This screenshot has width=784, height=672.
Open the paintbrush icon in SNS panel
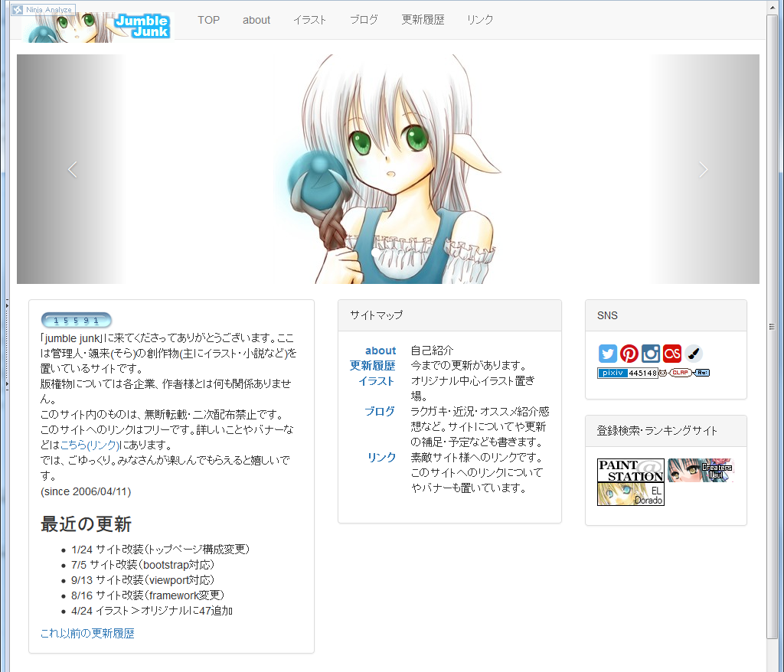pyautogui.click(x=694, y=354)
